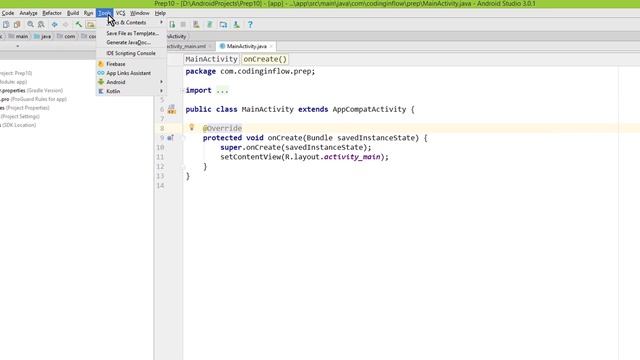This screenshot has width=640, height=360.
Task: Open the Build menu
Action: [73, 13]
